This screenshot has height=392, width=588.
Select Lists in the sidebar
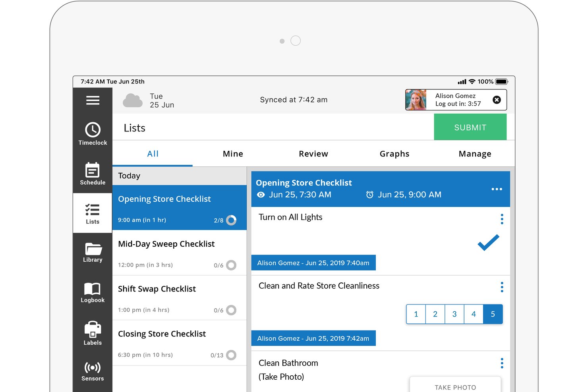pyautogui.click(x=93, y=213)
